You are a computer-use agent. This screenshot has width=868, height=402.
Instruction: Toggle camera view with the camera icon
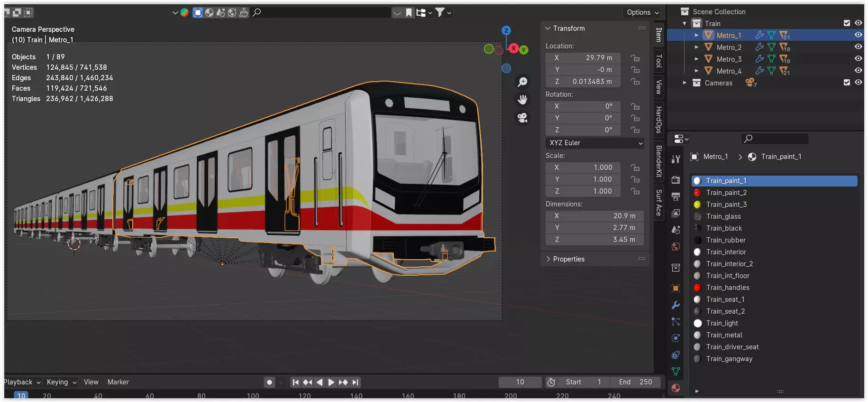tap(522, 118)
